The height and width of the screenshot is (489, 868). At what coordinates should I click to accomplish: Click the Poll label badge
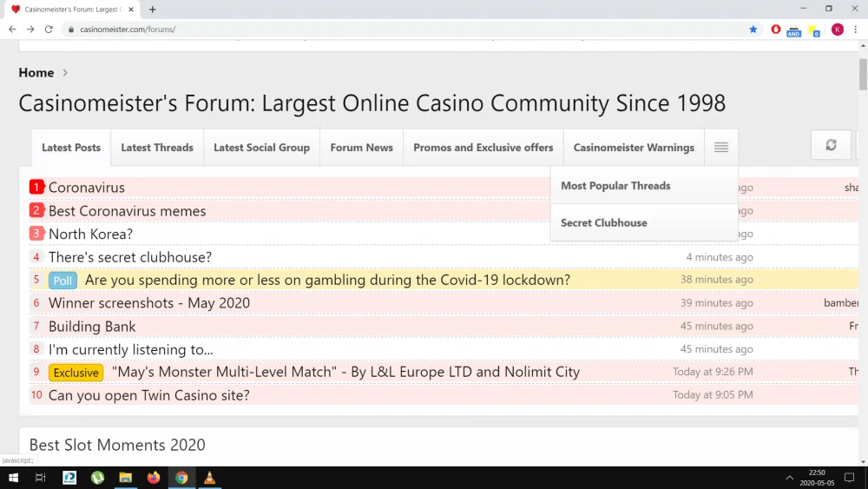(62, 281)
